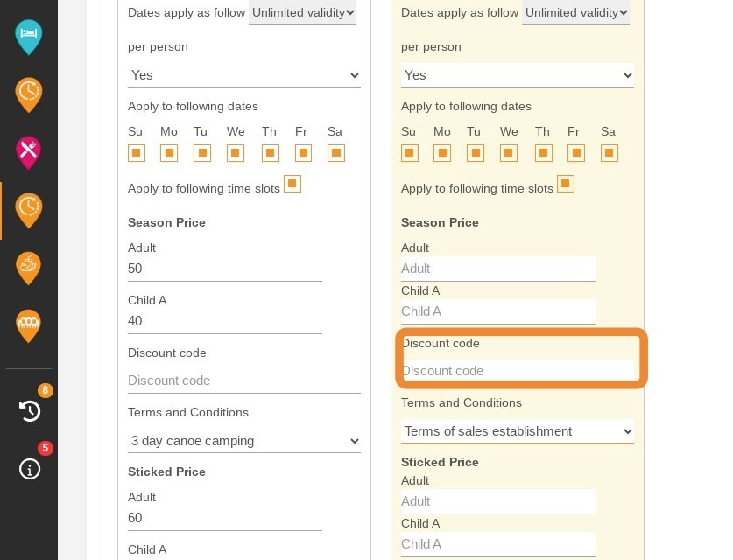
Task: Open the orange food dish pin icon
Action: (x=29, y=268)
